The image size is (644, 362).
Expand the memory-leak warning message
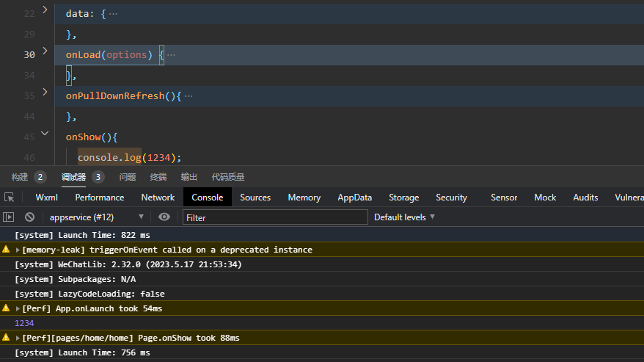click(18, 250)
